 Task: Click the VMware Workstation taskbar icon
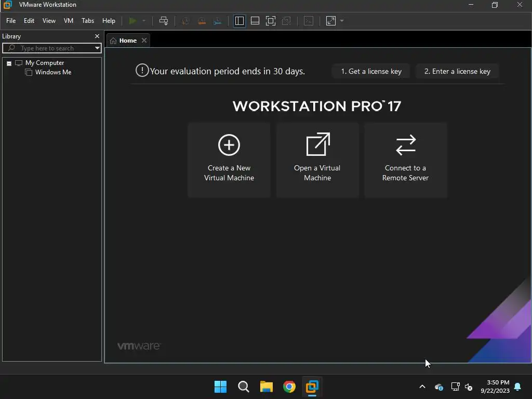coord(312,387)
